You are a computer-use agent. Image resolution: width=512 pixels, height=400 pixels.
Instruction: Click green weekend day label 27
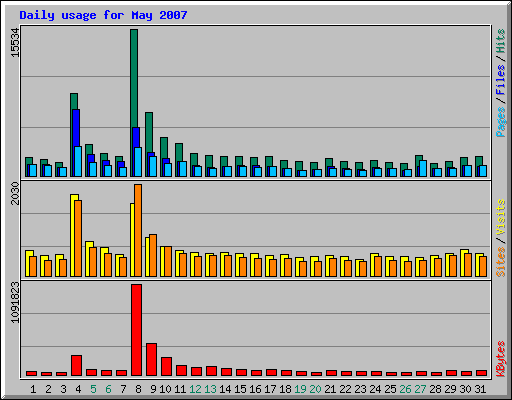(420, 389)
